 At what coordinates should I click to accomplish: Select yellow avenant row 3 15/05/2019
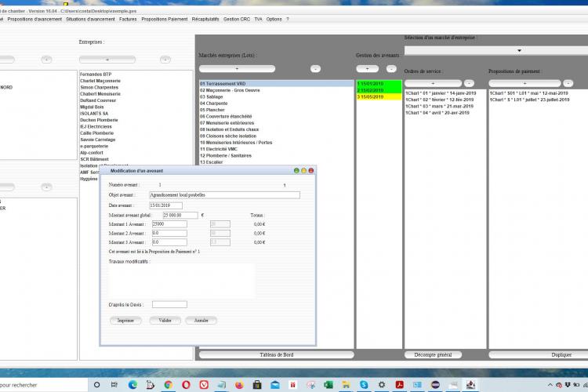(379, 96)
